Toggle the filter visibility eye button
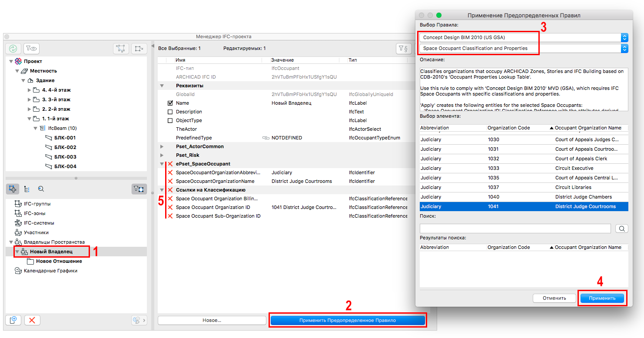Screen dimensions: 644x338 pos(31,48)
